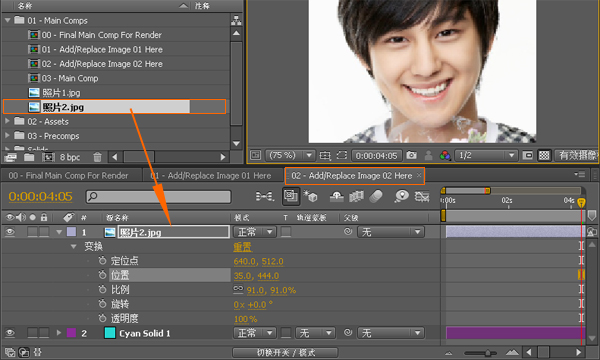Click the 重置 reset link for transform

(243, 247)
